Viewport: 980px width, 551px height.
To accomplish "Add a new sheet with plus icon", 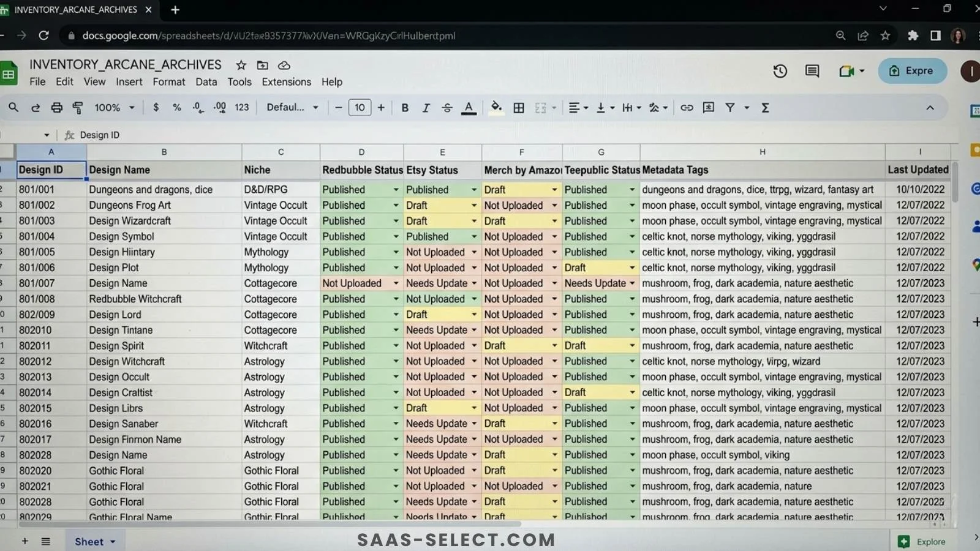I will (x=25, y=541).
